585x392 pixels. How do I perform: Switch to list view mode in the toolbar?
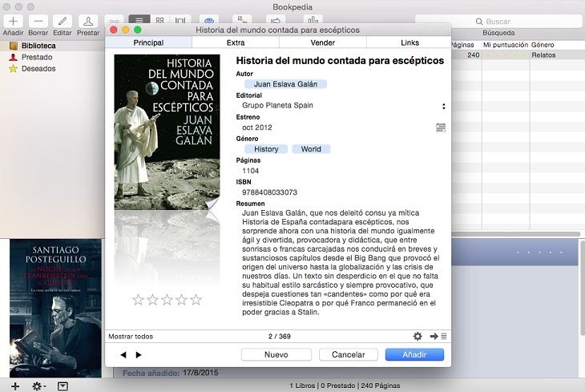coord(139,20)
